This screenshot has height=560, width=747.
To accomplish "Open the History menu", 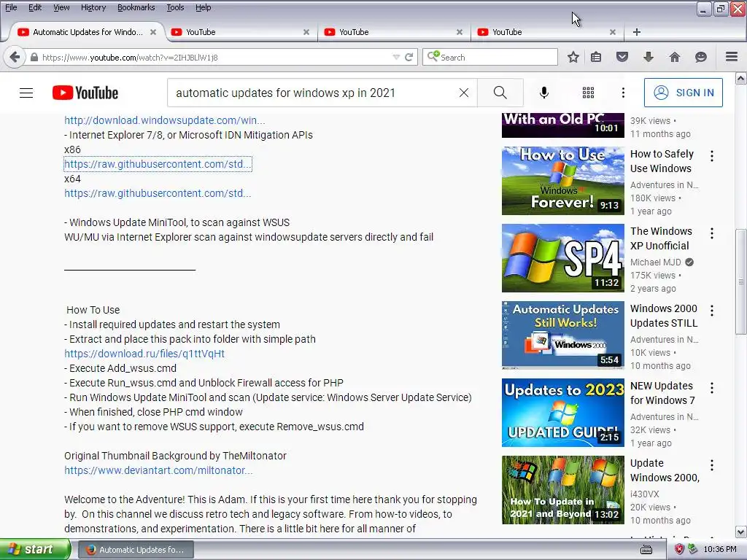I will (x=93, y=7).
